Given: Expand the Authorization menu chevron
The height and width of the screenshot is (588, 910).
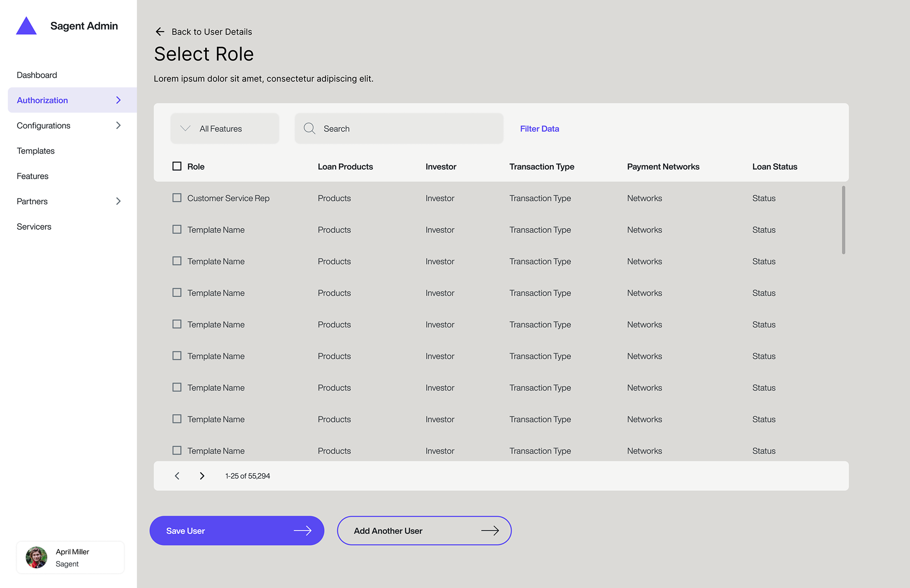Looking at the screenshot, I should tap(118, 100).
